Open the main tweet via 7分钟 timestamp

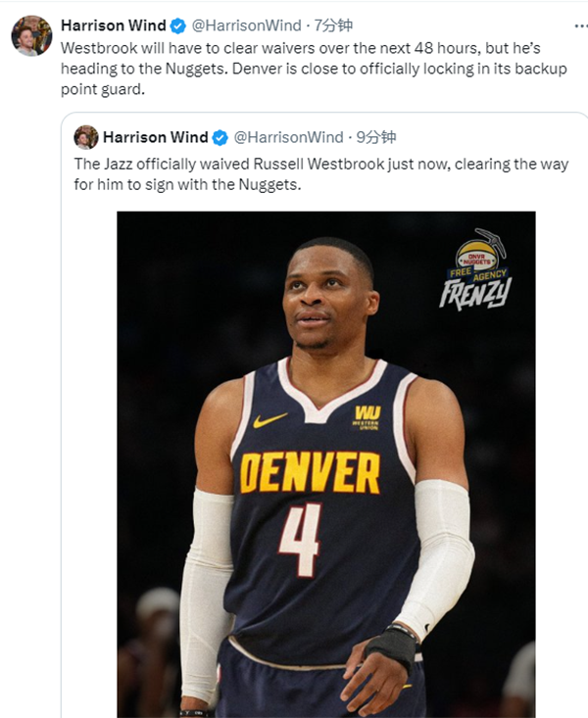pyautogui.click(x=332, y=25)
